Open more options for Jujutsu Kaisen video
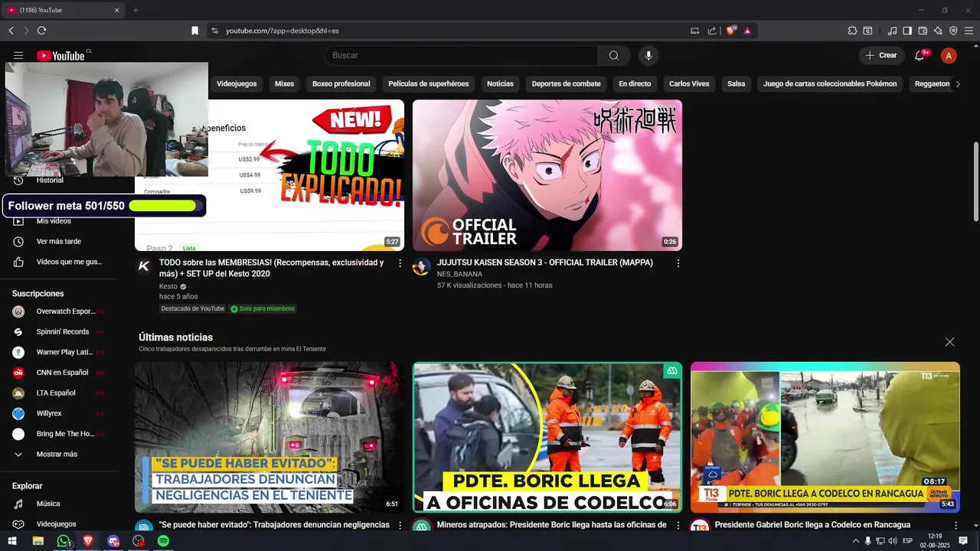 point(678,263)
